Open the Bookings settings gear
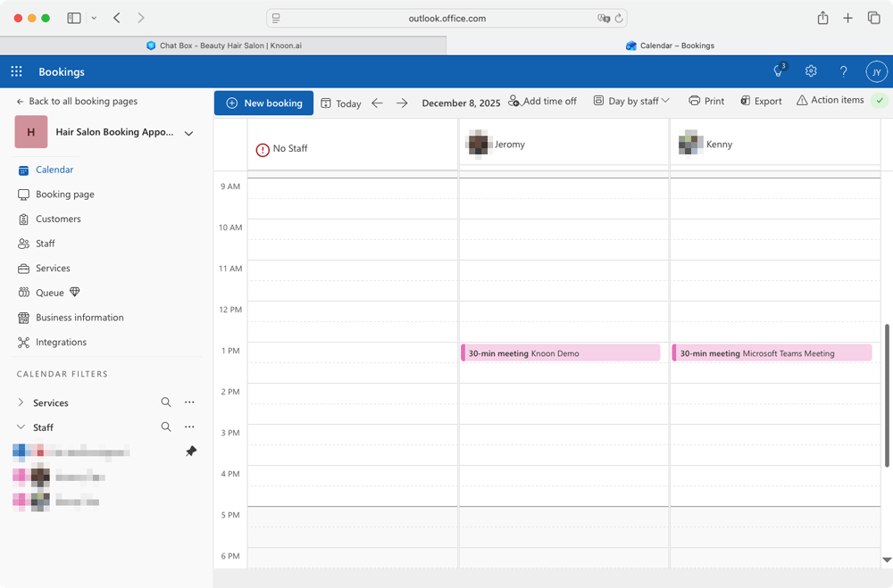The width and height of the screenshot is (893, 588). [x=811, y=71]
